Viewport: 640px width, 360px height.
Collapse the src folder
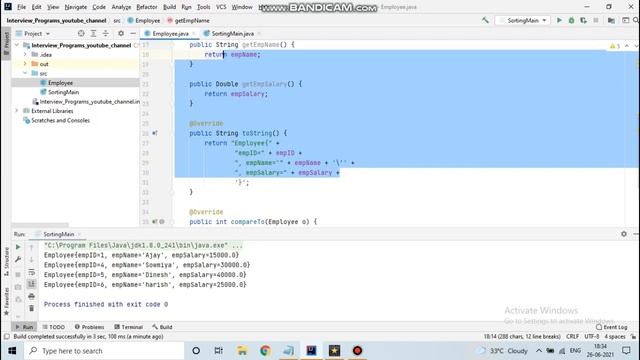coord(25,73)
